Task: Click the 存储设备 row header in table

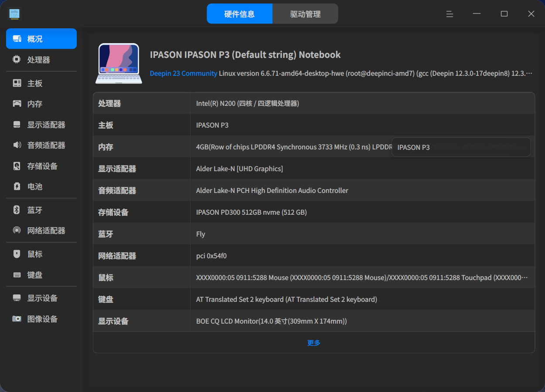Action: coord(113,212)
